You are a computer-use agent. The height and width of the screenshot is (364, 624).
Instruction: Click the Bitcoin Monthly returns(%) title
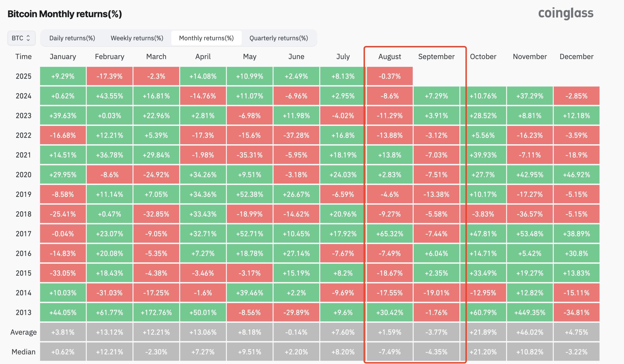65,14
